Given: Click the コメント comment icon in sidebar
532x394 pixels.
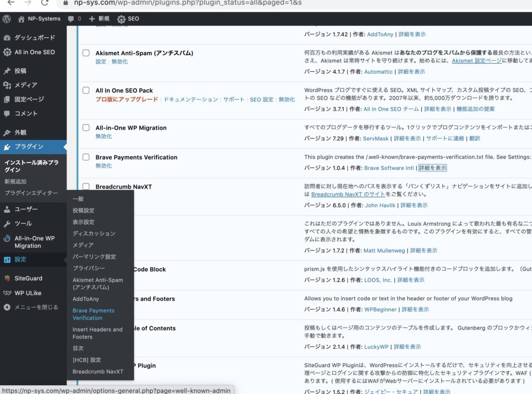Looking at the screenshot, I should 7,114.
